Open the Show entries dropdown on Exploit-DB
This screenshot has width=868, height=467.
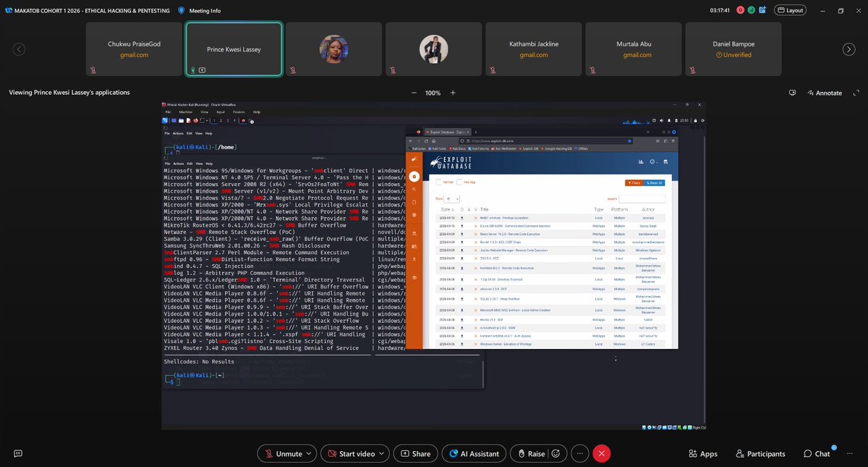click(x=451, y=198)
